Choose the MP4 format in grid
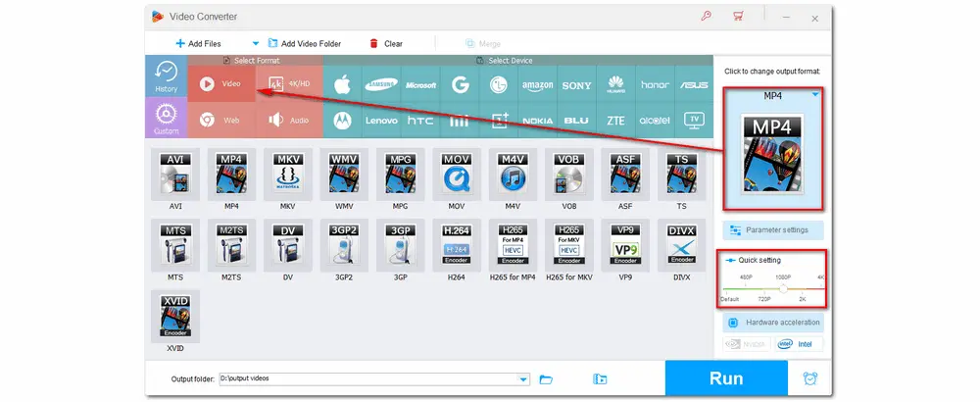The image size is (980, 402). (231, 174)
